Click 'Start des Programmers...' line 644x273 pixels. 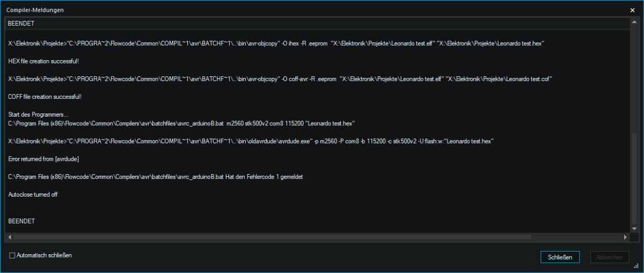tap(39, 114)
